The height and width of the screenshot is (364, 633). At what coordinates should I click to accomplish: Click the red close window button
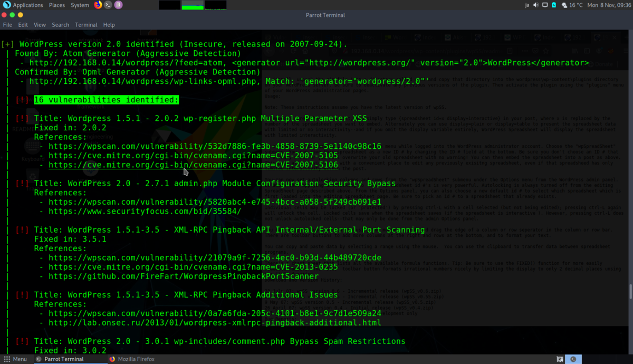(x=5, y=15)
